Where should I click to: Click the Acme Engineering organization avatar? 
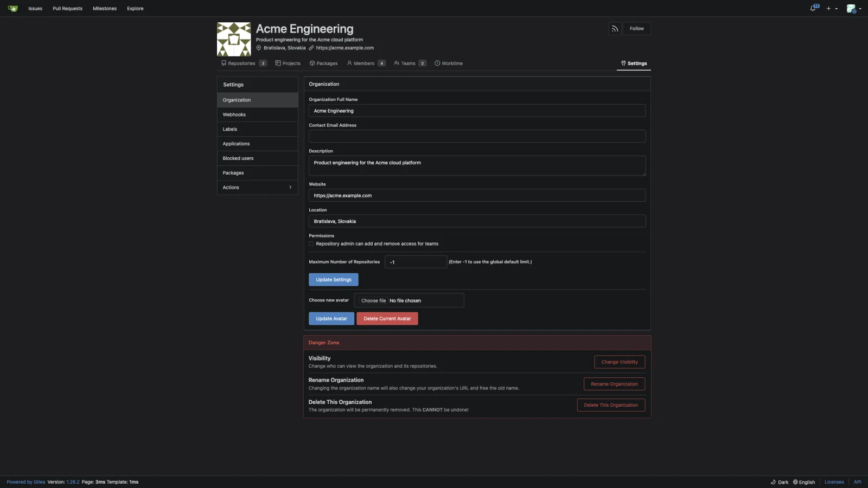pyautogui.click(x=234, y=39)
